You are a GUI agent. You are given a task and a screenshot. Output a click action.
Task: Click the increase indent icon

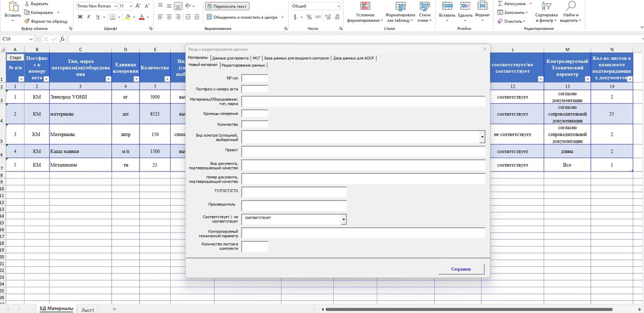[x=198, y=17]
